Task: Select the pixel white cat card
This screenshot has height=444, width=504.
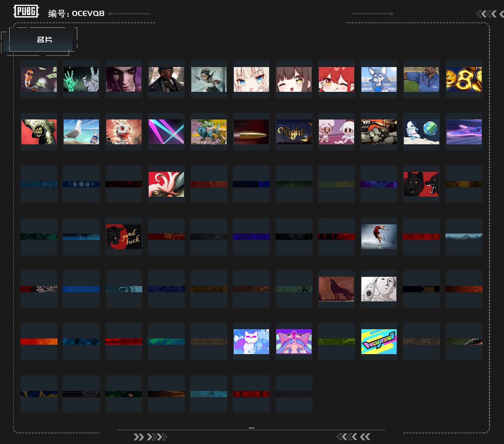Action: click(x=251, y=341)
